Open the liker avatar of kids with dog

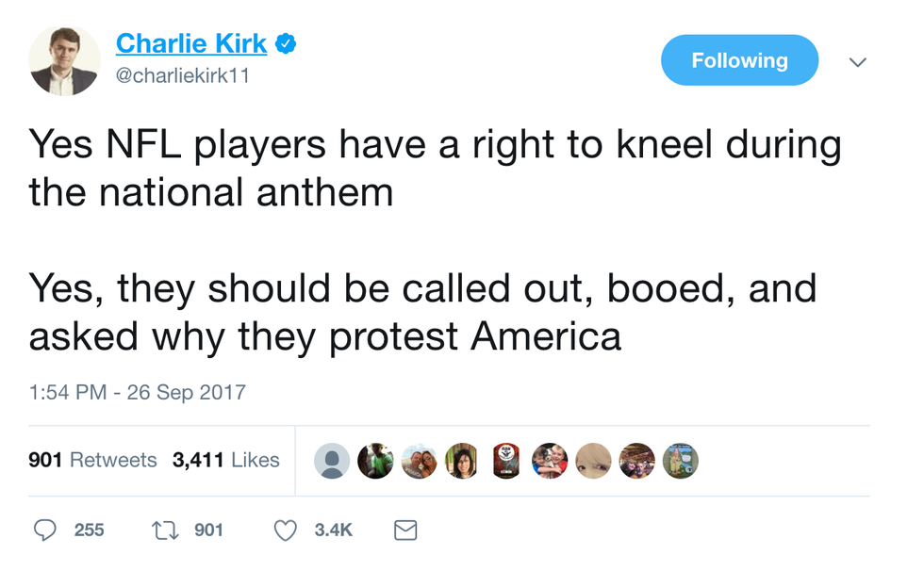(550, 461)
